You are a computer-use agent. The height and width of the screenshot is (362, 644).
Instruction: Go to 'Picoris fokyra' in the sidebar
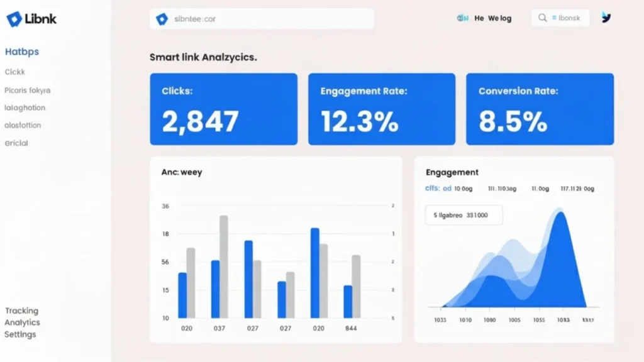(27, 90)
